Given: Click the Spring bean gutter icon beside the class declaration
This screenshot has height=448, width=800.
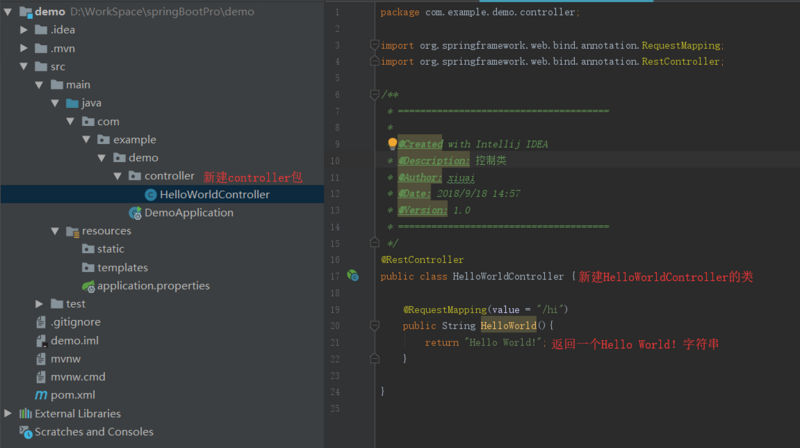Looking at the screenshot, I should (352, 275).
